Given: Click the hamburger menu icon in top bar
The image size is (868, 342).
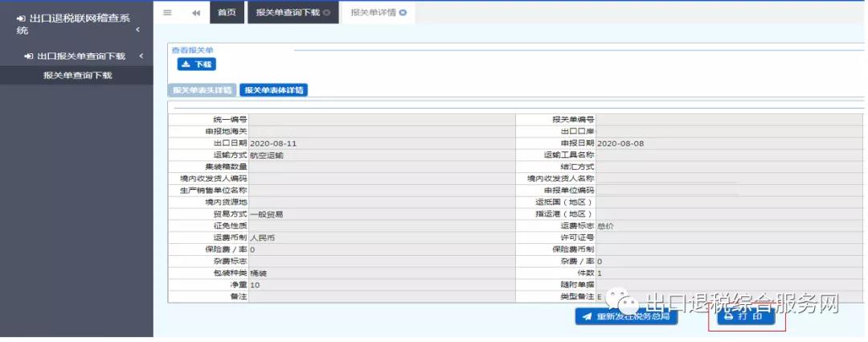Looking at the screenshot, I should tap(167, 13).
